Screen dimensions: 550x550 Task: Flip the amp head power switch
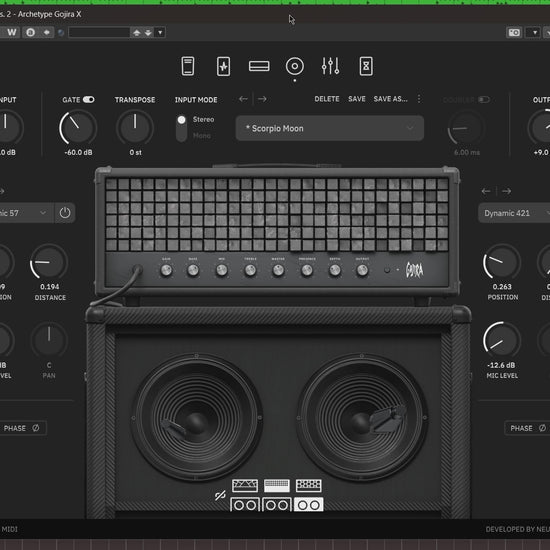(387, 270)
